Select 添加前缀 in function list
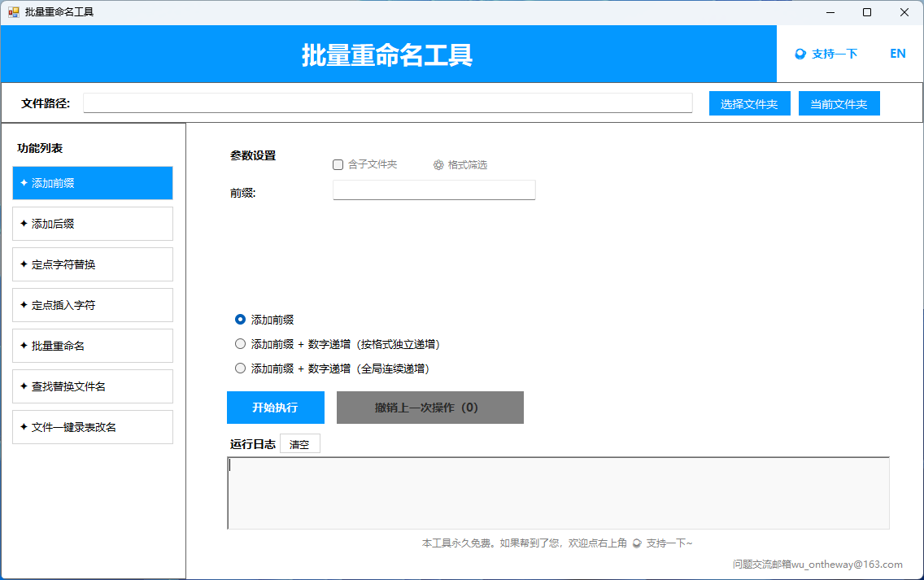Image resolution: width=924 pixels, height=580 pixels. (x=93, y=183)
